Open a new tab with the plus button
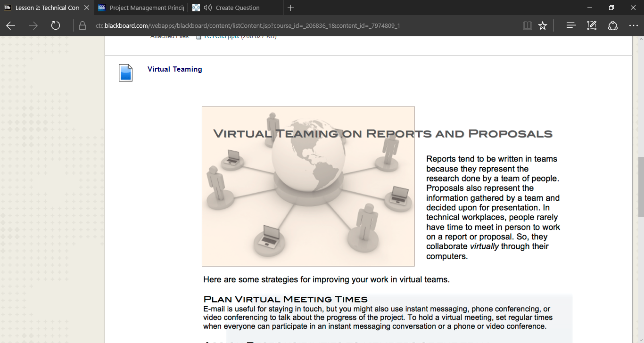The height and width of the screenshot is (343, 644). tap(290, 8)
